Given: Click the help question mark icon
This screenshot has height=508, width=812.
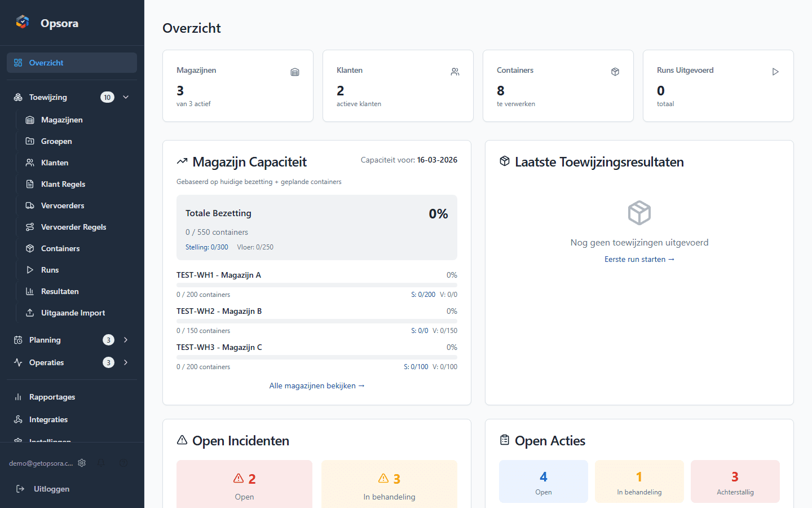Looking at the screenshot, I should pyautogui.click(x=123, y=463).
